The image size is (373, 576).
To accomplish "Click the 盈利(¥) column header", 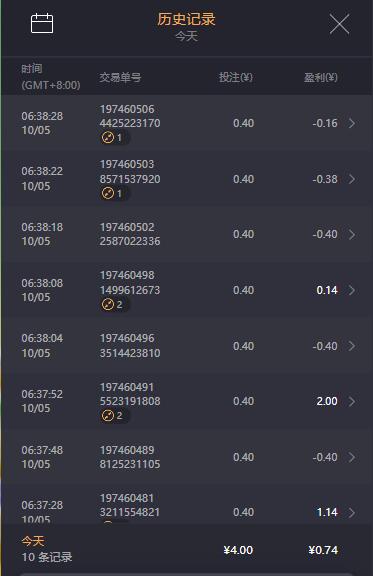I will [x=320, y=77].
